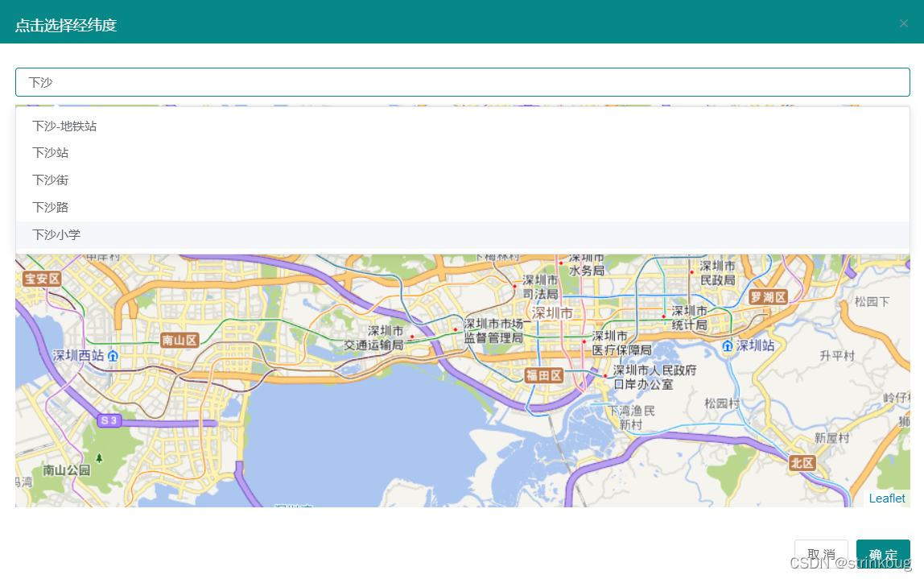Image resolution: width=924 pixels, height=579 pixels.
Task: Select suggestion 下沙站
Action: (x=463, y=153)
